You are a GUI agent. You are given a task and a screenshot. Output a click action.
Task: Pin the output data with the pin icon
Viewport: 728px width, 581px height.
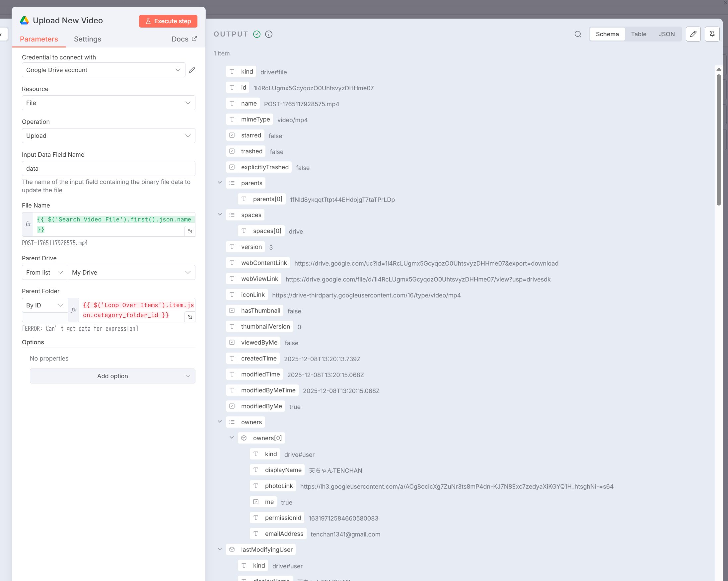pyautogui.click(x=712, y=34)
